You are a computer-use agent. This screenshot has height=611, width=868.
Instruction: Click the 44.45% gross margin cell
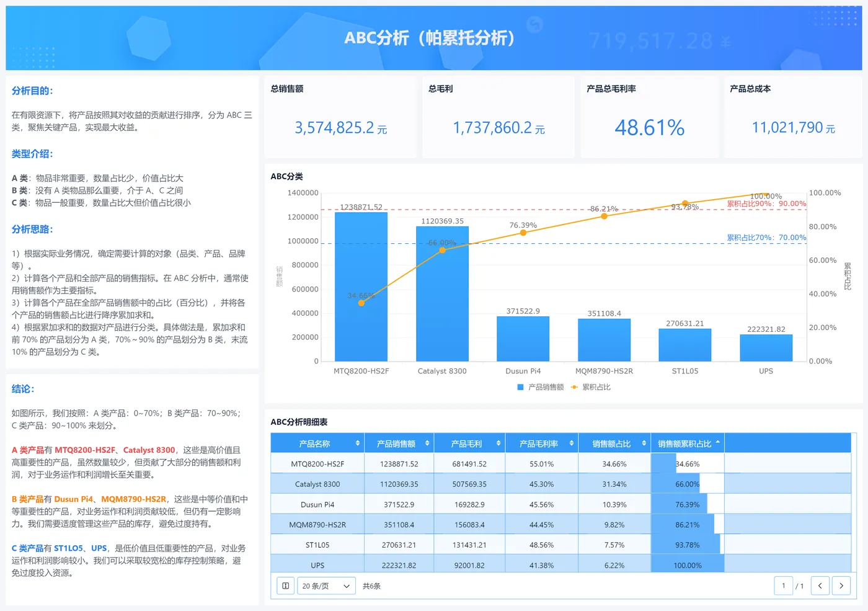[x=542, y=525]
